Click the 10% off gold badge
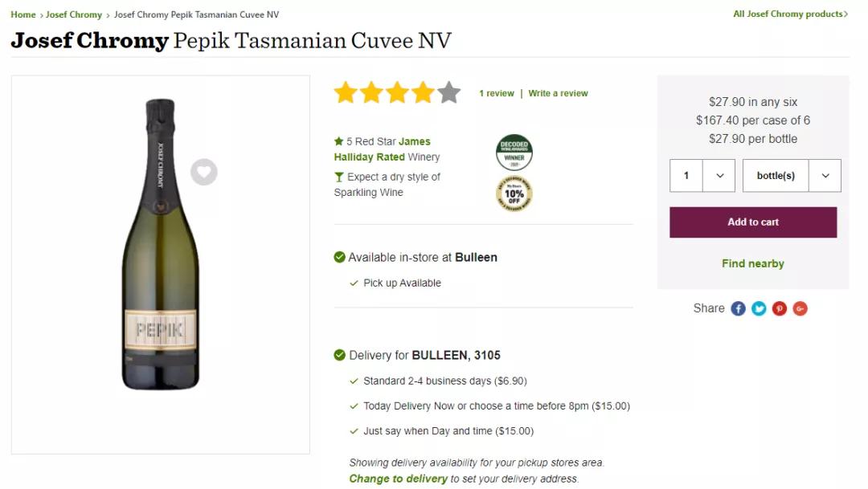 point(514,194)
